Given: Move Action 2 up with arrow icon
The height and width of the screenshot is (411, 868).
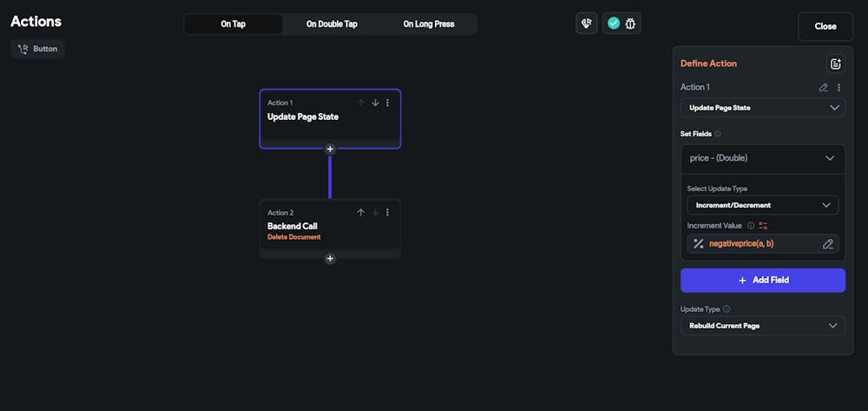Looking at the screenshot, I should click(x=361, y=213).
